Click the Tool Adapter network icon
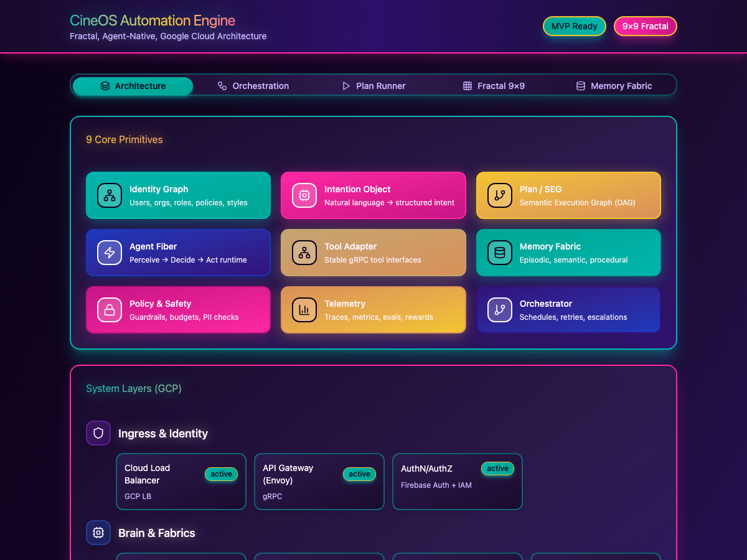This screenshot has width=747, height=560. pos(304,253)
